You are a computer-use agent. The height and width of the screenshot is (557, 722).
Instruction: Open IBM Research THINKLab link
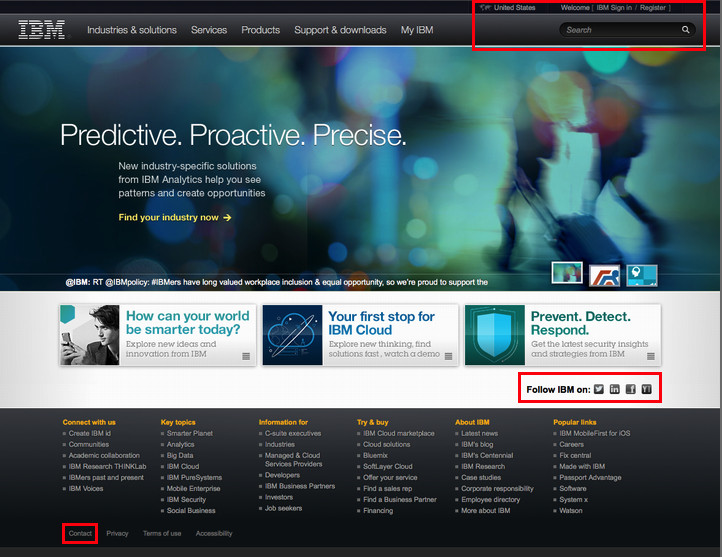click(x=107, y=466)
